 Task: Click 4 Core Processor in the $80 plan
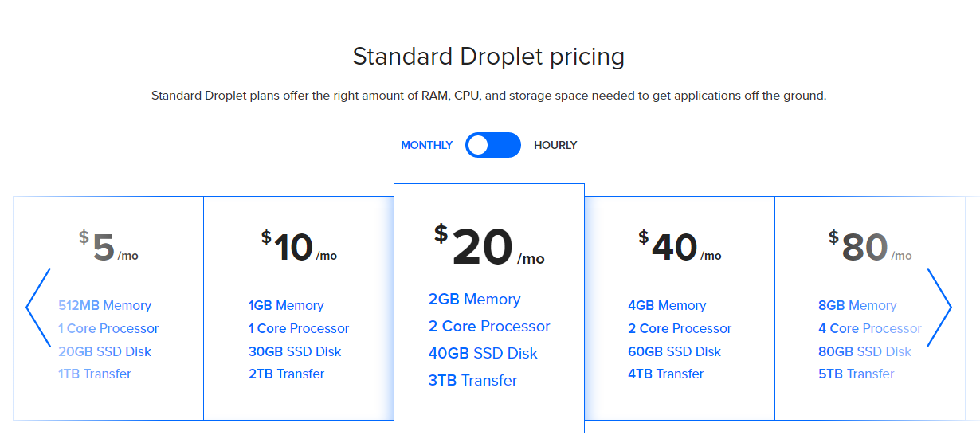coord(869,328)
